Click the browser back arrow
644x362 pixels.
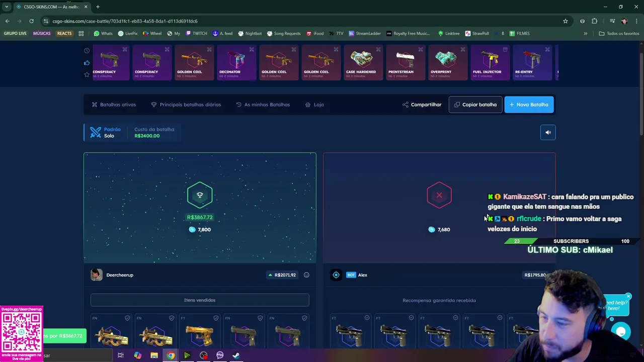click(7, 21)
